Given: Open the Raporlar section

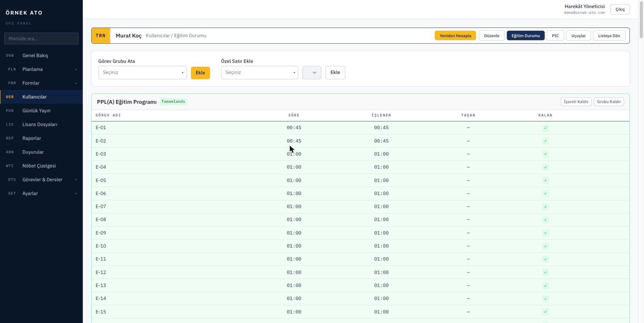Looking at the screenshot, I should (x=41, y=138).
